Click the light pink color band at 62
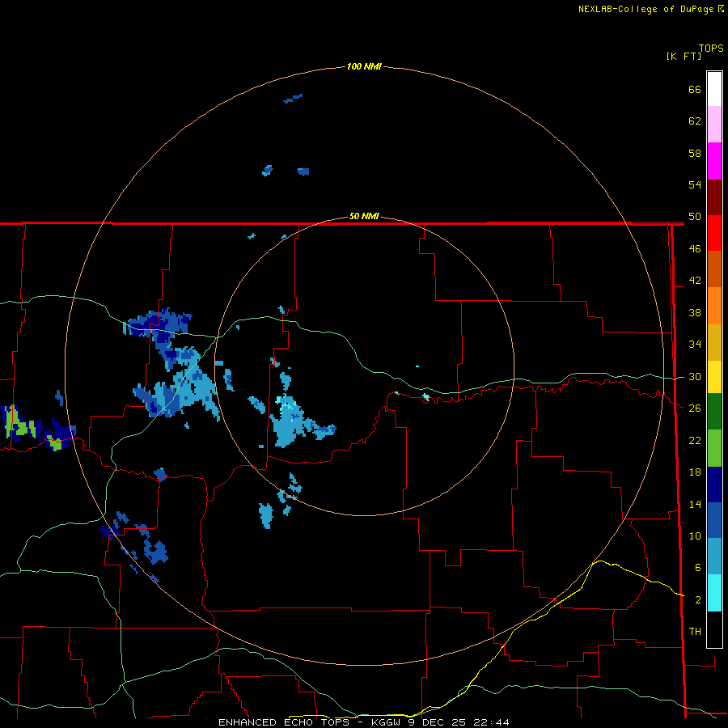Image resolution: width=728 pixels, height=728 pixels. pyautogui.click(x=714, y=124)
